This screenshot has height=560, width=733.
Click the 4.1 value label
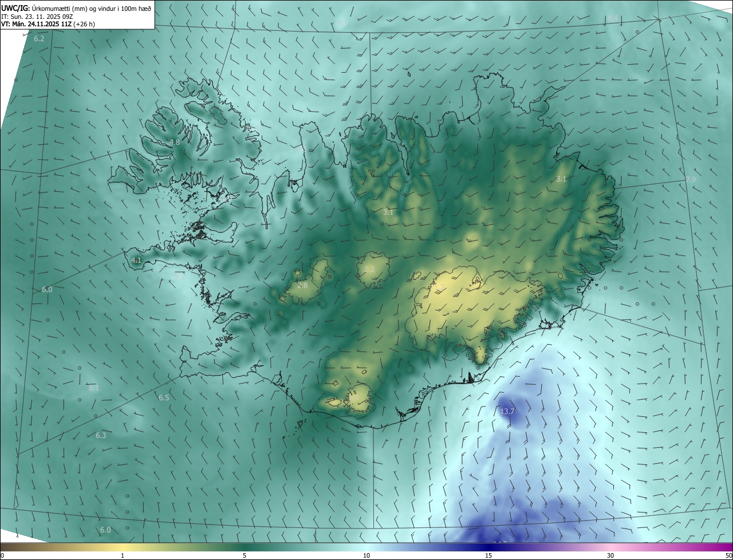(136, 260)
